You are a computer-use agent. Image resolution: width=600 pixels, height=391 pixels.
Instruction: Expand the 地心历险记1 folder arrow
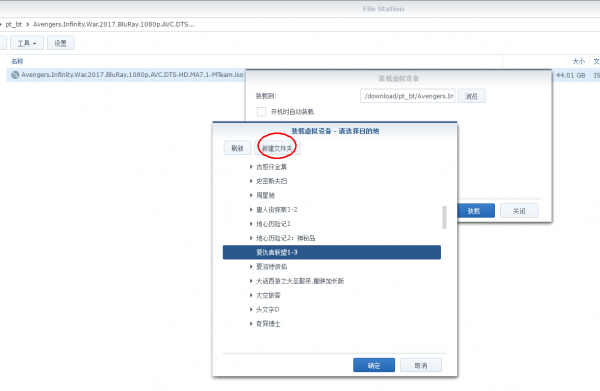(251, 224)
